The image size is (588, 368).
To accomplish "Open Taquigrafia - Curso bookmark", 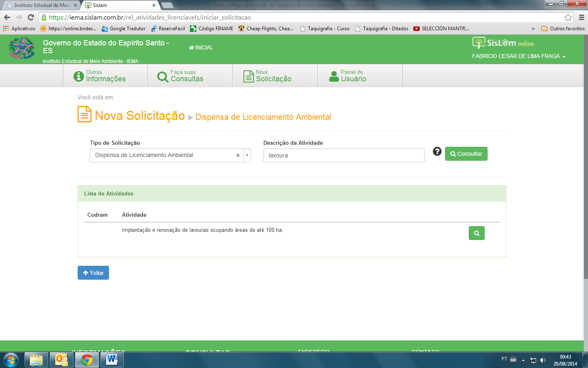I will coord(325,29).
